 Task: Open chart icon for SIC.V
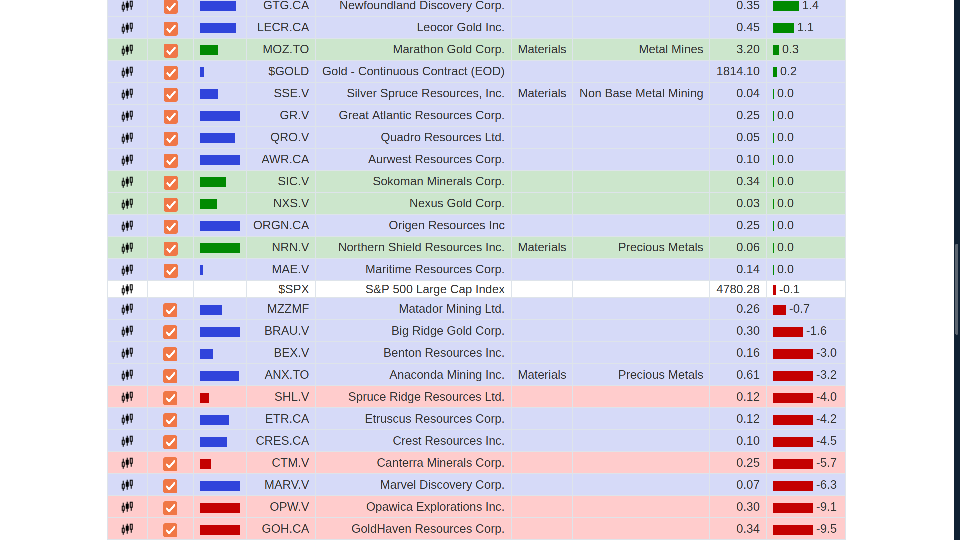click(x=127, y=182)
